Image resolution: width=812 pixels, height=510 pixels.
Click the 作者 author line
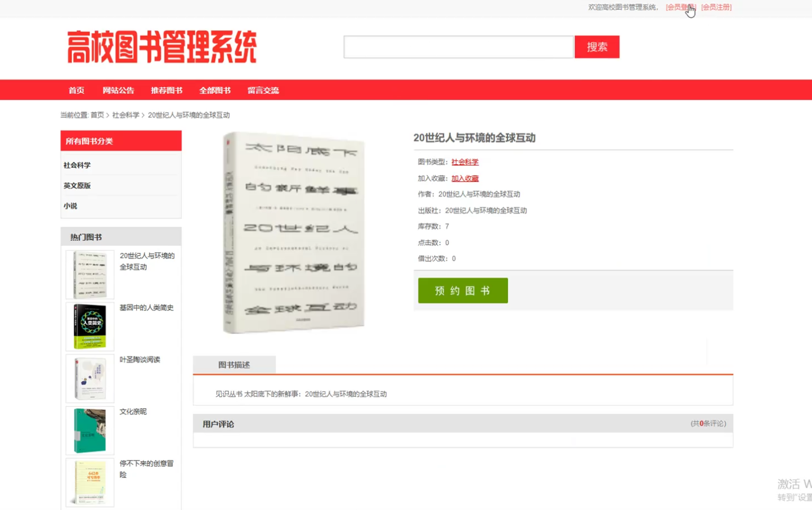pos(469,194)
